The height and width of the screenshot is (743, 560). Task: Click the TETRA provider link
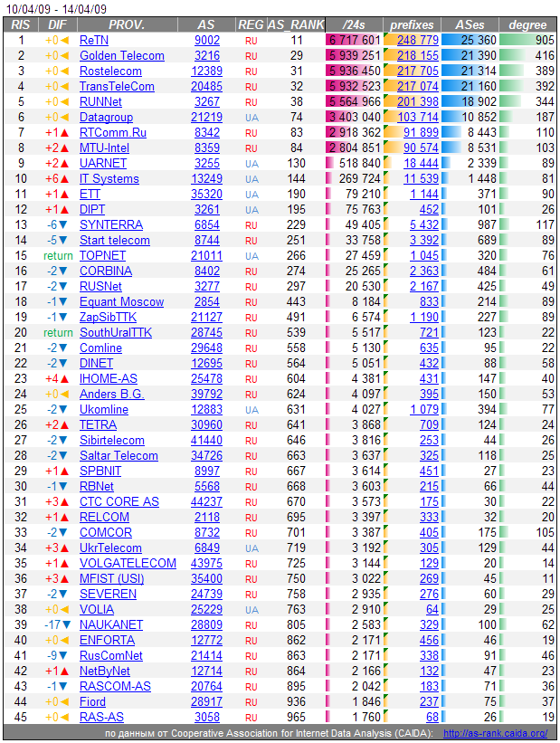pyautogui.click(x=98, y=425)
